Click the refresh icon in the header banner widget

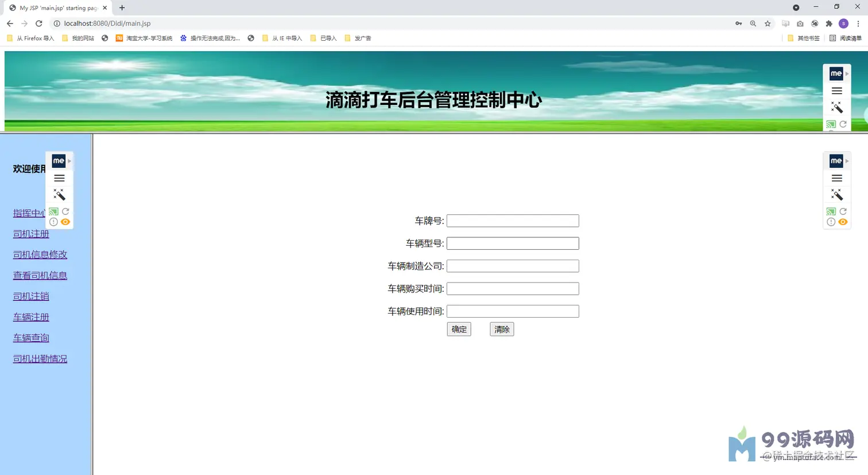(x=843, y=124)
